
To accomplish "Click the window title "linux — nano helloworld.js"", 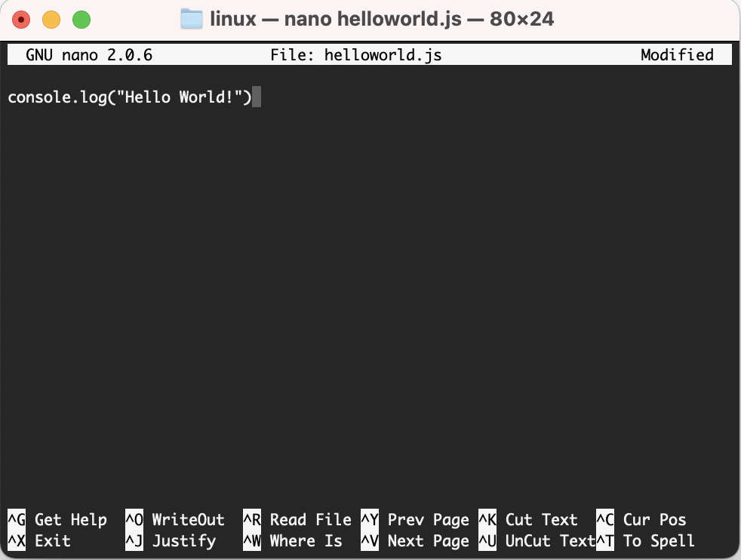I will tap(336, 19).
